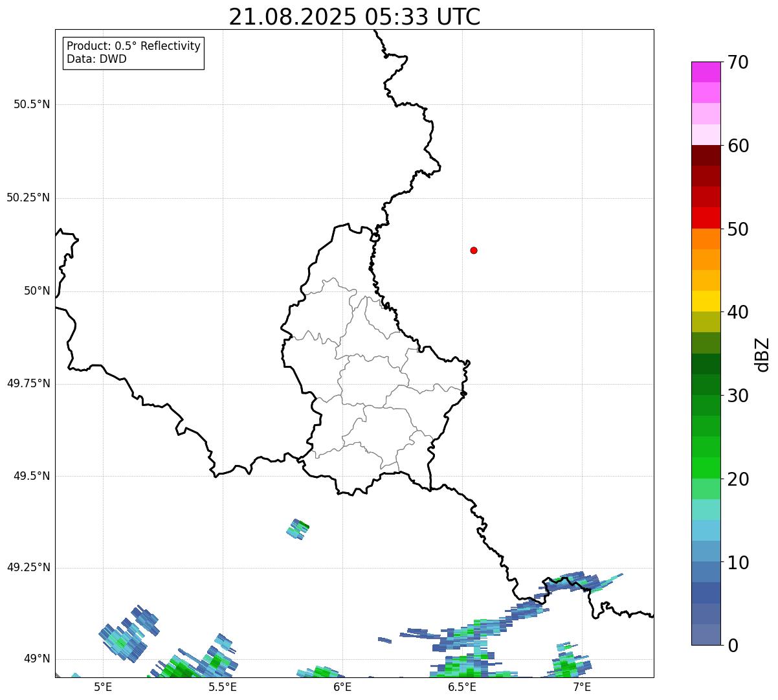Click the small isolated radar echo near 5.8°E 49.35°N
Screen dimensions: 778x700
coord(298,529)
